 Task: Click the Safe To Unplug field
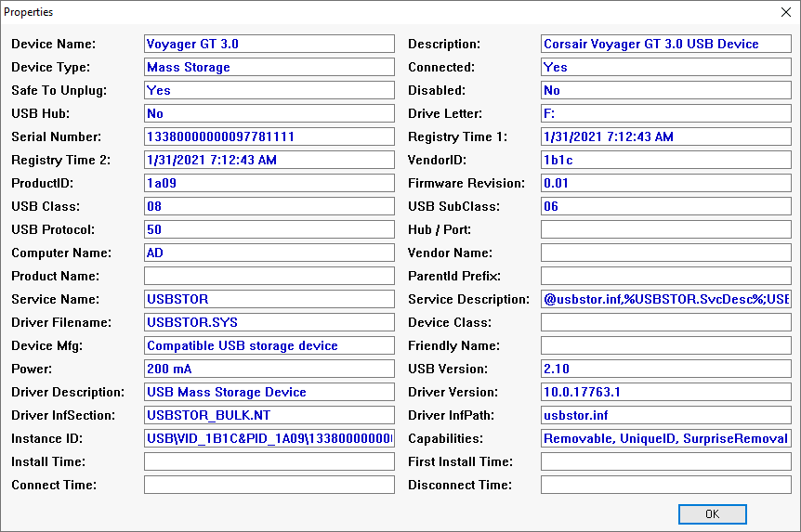269,90
